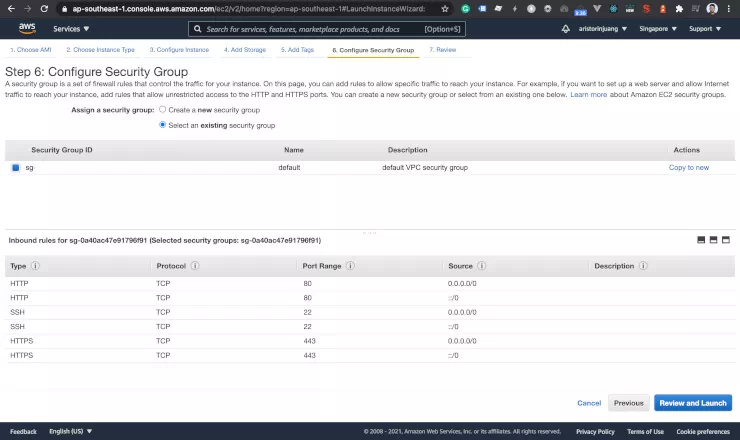Open the Vue devtools extension icon
The image size is (740, 440).
(x=597, y=8)
